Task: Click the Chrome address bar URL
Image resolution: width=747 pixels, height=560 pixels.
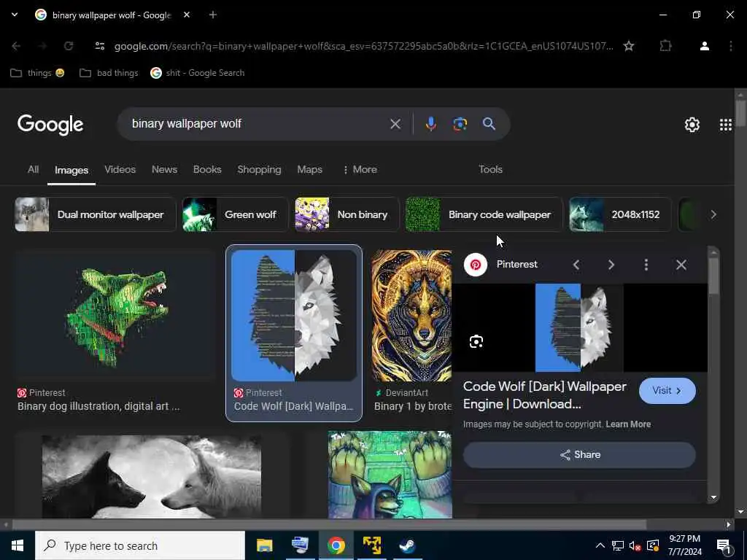Action: click(x=363, y=46)
